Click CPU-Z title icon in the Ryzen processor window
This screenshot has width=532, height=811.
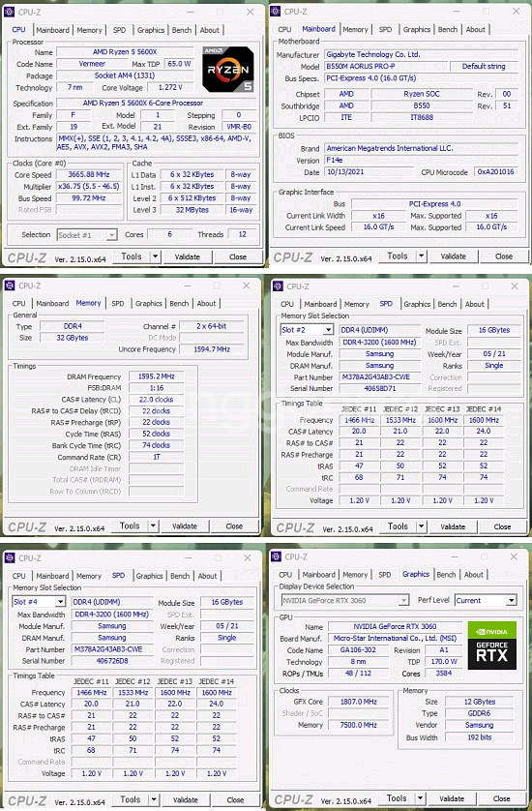click(10, 12)
